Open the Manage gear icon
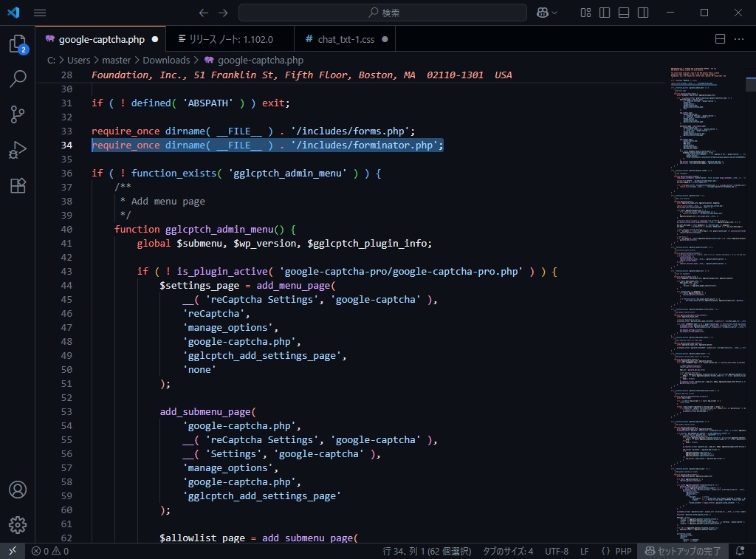Screen dimensions: 756x559 [18, 525]
